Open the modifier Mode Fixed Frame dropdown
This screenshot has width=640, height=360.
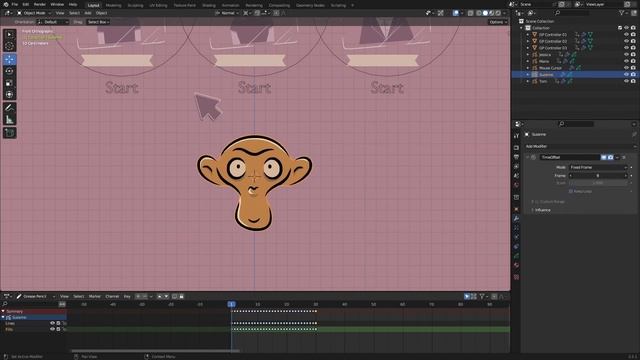[x=598, y=167]
